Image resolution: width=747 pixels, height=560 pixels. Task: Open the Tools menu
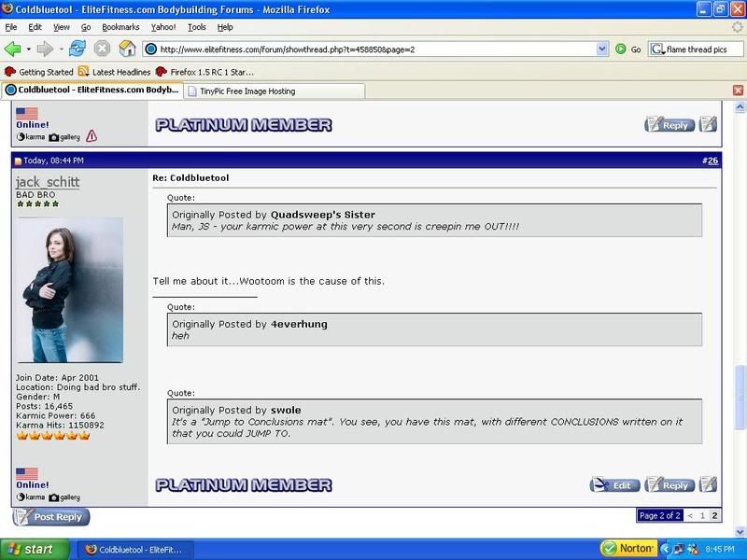point(196,28)
